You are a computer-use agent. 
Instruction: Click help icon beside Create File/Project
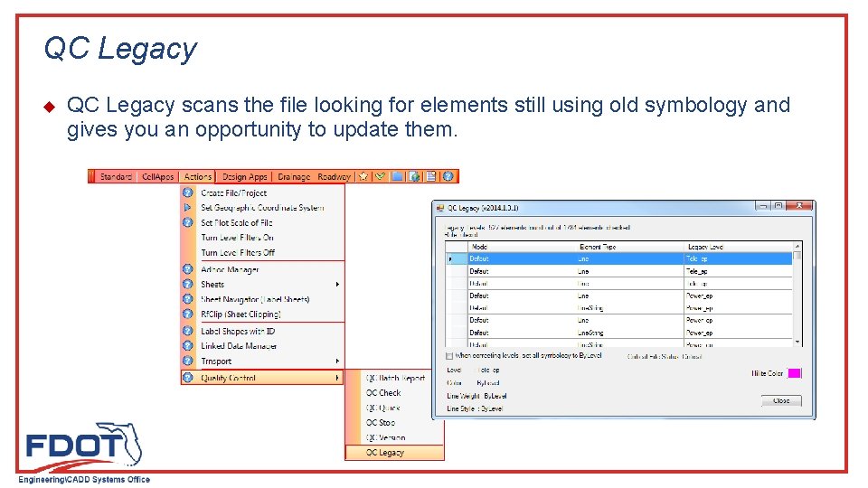188,192
